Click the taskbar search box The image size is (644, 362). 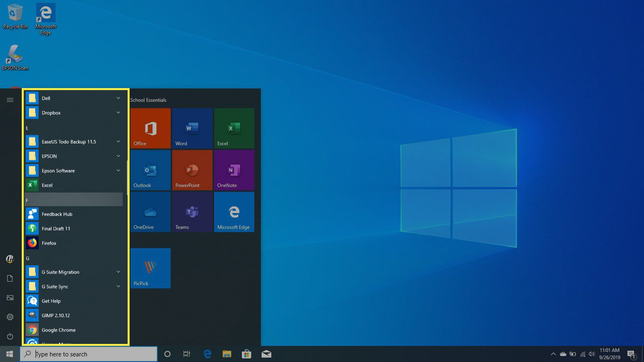click(x=89, y=354)
